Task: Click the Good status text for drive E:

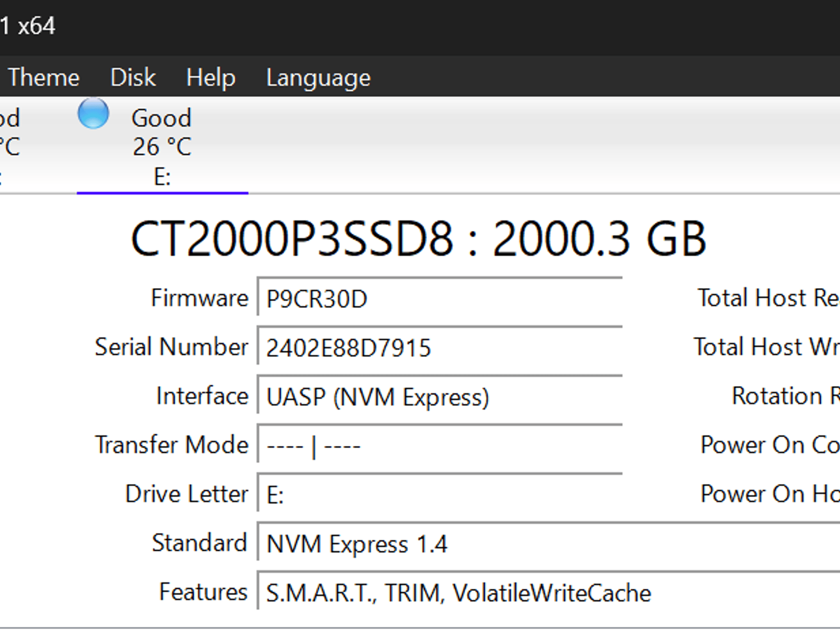Action: coord(162,118)
